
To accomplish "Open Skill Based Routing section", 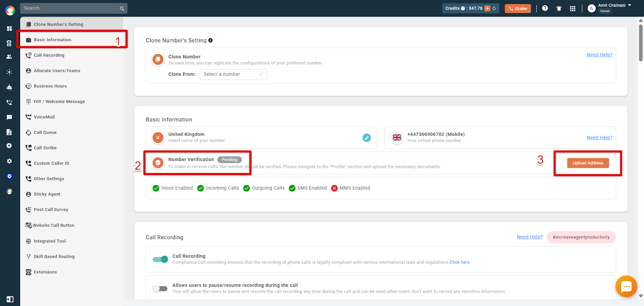I will (72, 256).
